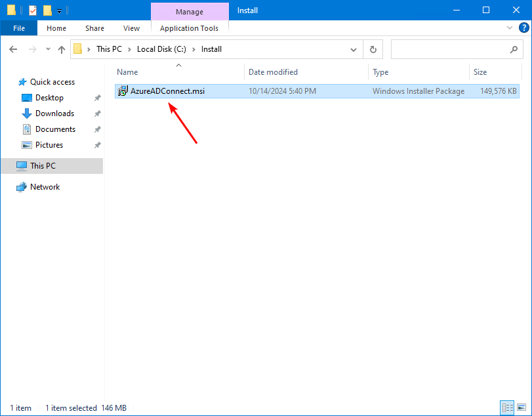This screenshot has width=532, height=416.
Task: Click the Quick access star icon
Action: click(x=22, y=82)
